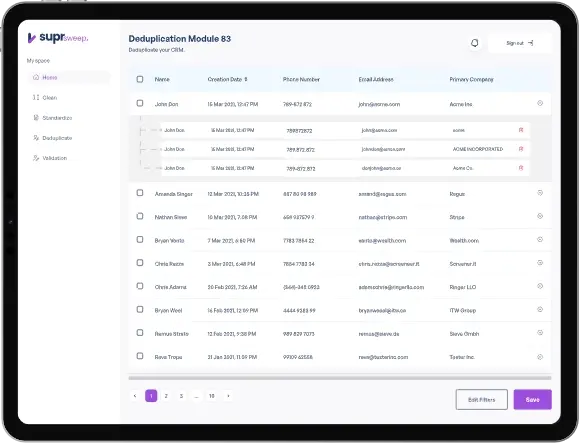Click the Phone Number column header

(301, 79)
